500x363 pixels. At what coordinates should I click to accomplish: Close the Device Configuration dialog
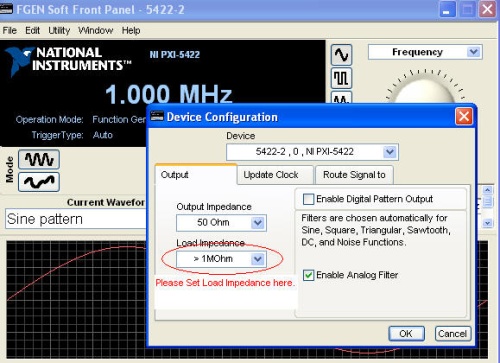point(464,116)
